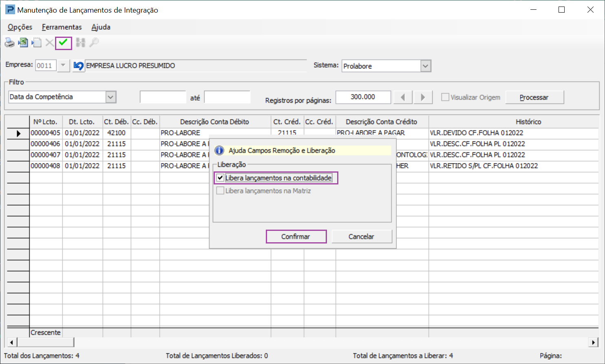The image size is (605, 364).
Task: Click the greyed magnifier icon in toolbar
Action: [x=94, y=42]
